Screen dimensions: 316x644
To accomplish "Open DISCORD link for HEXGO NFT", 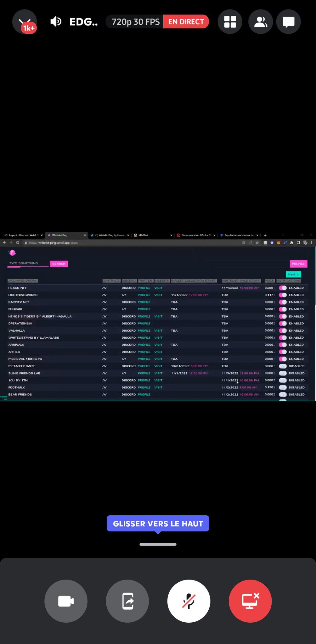I will pyautogui.click(x=128, y=288).
